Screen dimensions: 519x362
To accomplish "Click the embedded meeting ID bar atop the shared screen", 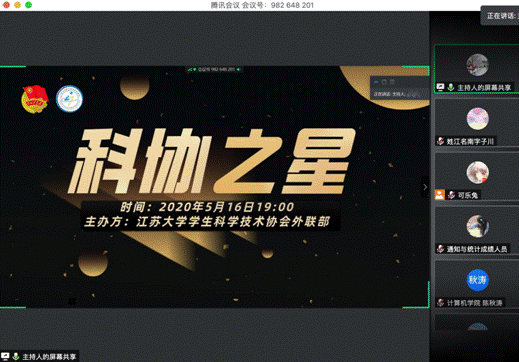I will [x=214, y=69].
